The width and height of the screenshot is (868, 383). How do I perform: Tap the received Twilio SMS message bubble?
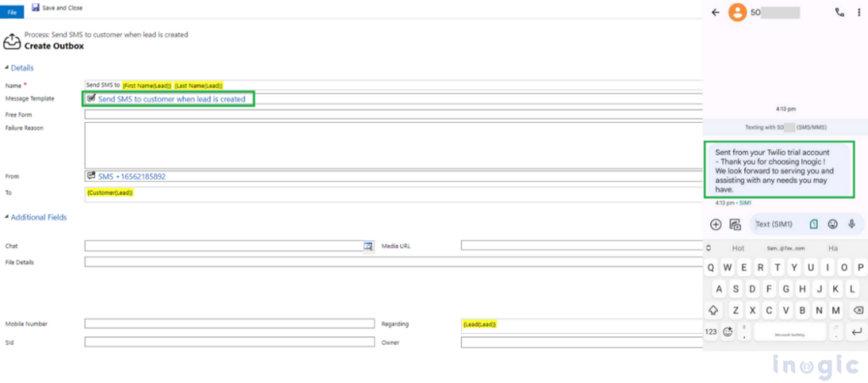(779, 170)
